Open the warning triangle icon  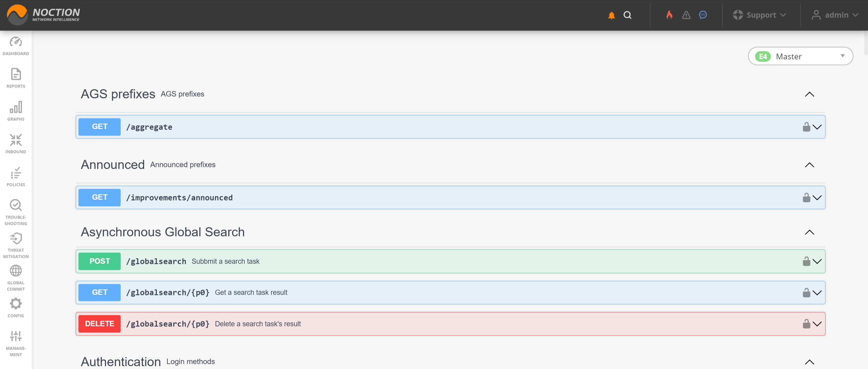[686, 15]
